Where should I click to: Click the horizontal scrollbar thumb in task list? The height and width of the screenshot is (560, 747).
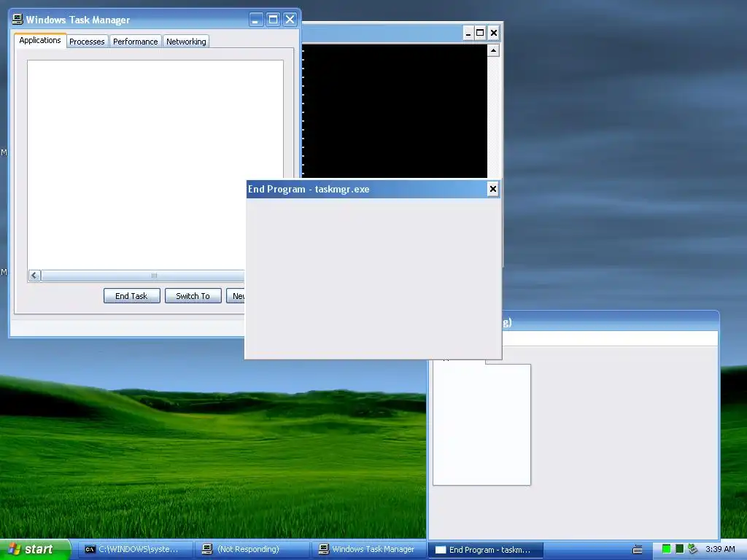click(143, 276)
